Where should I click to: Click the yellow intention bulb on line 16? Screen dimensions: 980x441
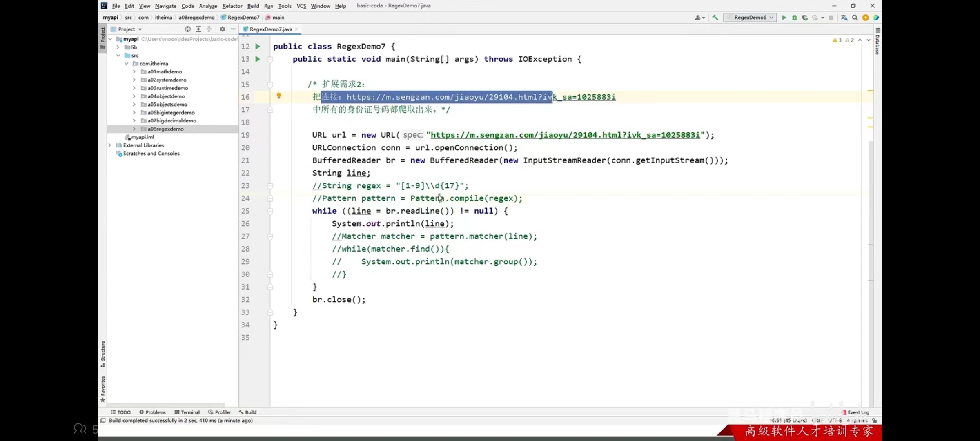tap(279, 96)
